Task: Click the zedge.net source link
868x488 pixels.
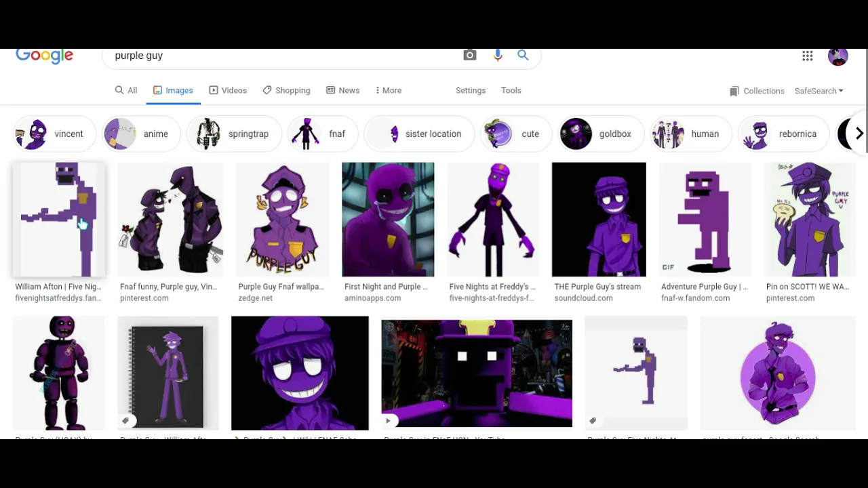Action: 256,298
